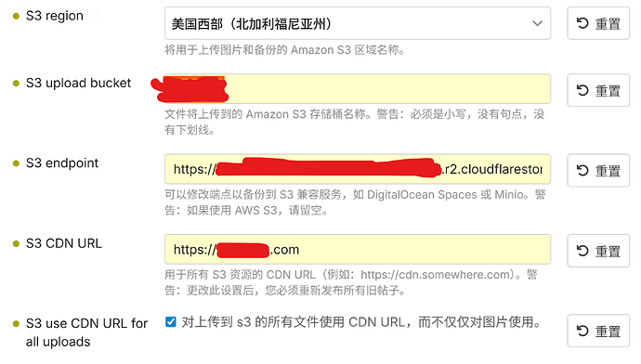Focus the S3 CDN URL text field

358,249
